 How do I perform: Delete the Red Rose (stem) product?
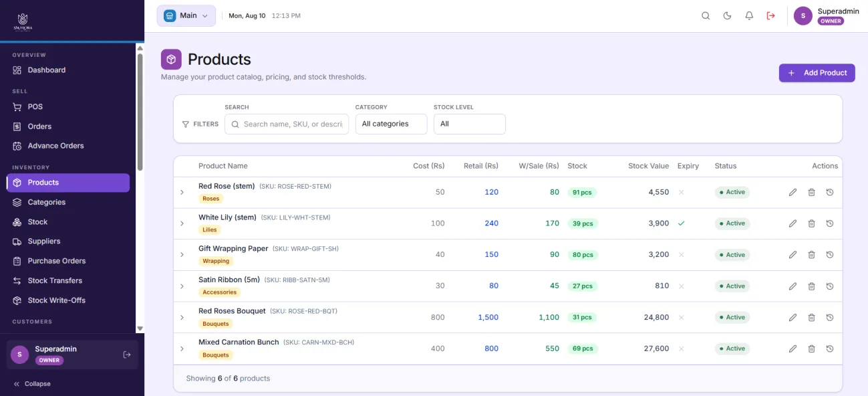[x=811, y=193]
